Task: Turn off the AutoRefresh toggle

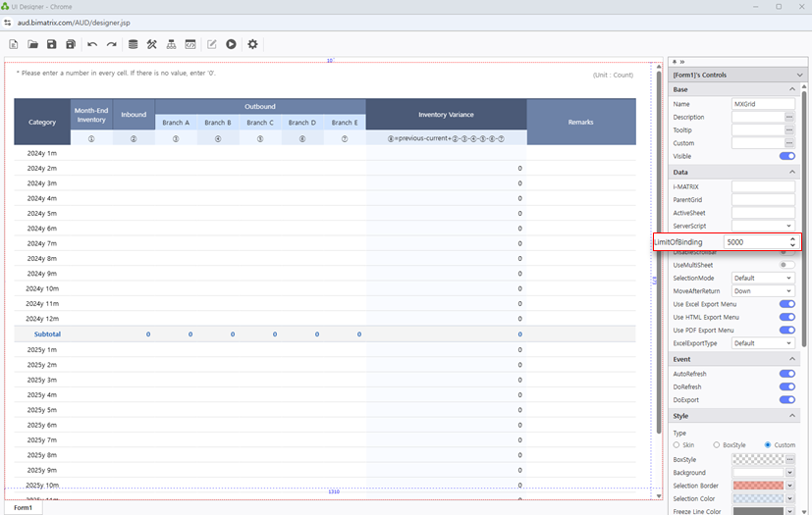Action: [786, 374]
